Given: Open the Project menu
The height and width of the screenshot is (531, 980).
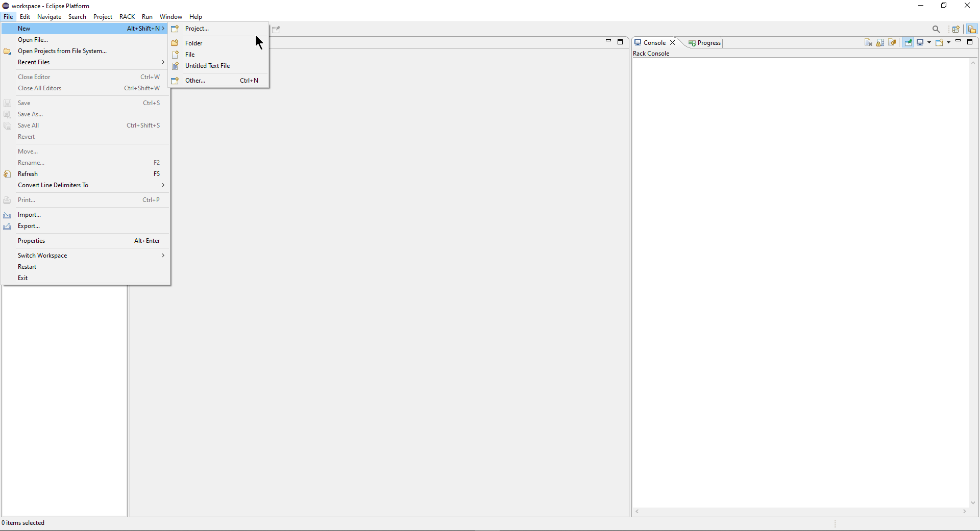Looking at the screenshot, I should [103, 17].
